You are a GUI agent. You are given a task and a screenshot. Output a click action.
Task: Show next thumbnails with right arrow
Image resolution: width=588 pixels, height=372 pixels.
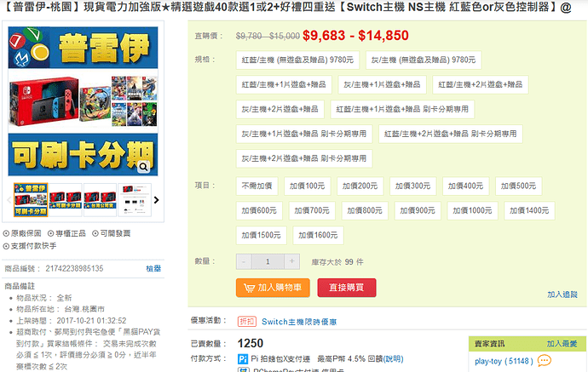click(x=157, y=200)
